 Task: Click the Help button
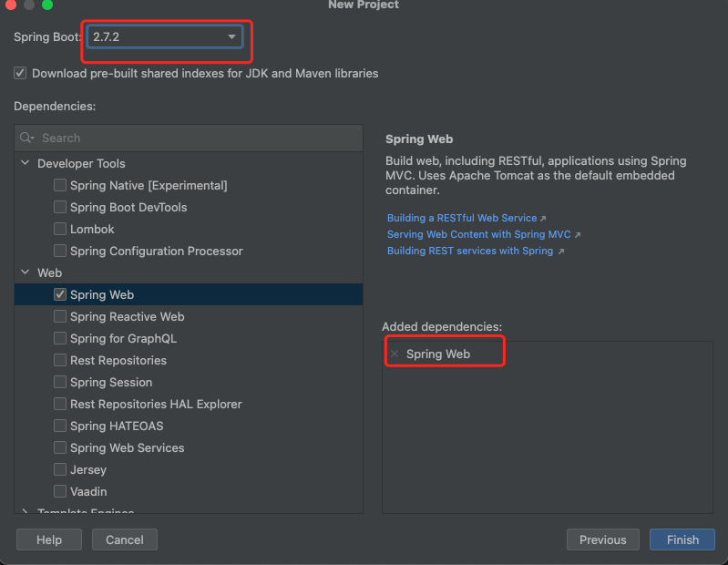(49, 539)
